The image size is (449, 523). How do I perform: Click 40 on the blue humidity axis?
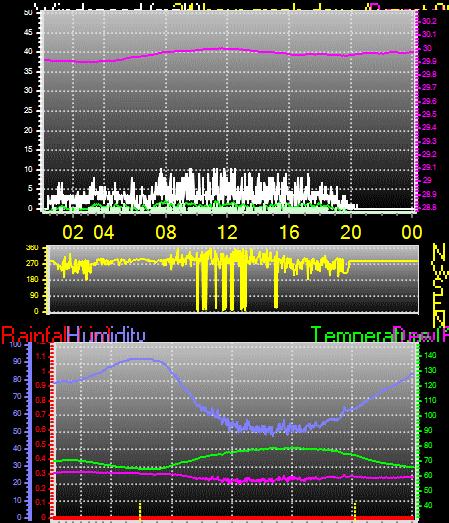click(17, 448)
